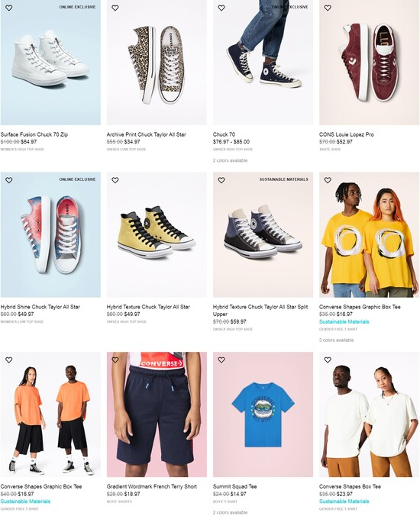Screen dimensions: 420x516
Task: Favorite the orange Shapes Graphic Box Tee
Action: 9,360
